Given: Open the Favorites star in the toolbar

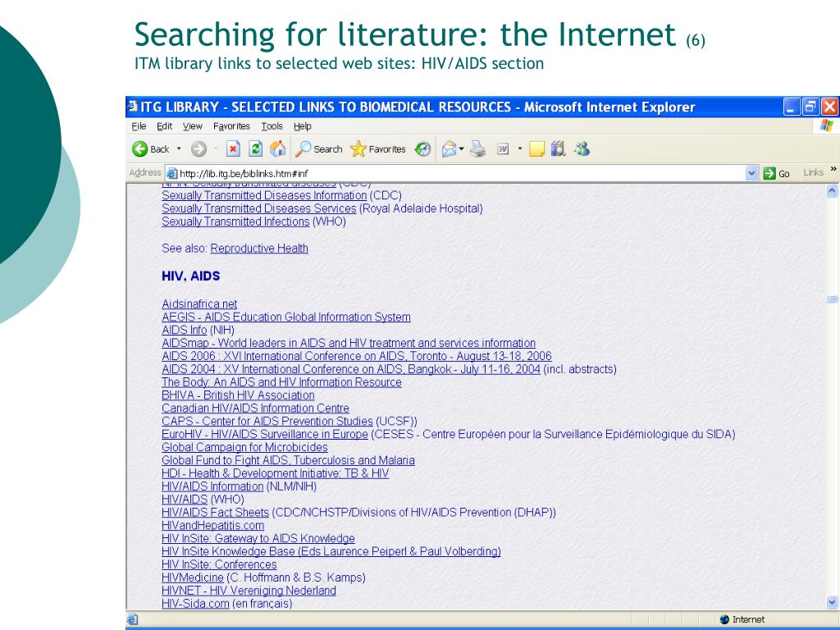Looking at the screenshot, I should click(377, 149).
